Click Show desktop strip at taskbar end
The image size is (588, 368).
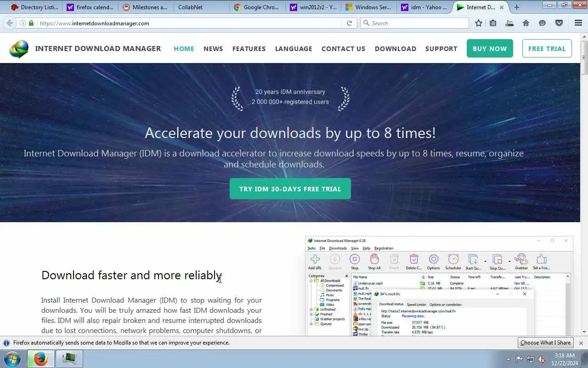point(585,359)
